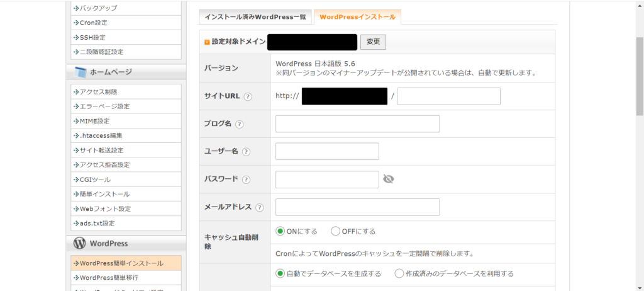This screenshot has height=291, width=644.
Task: Focus the ユーザー名 input field
Action: 327,151
